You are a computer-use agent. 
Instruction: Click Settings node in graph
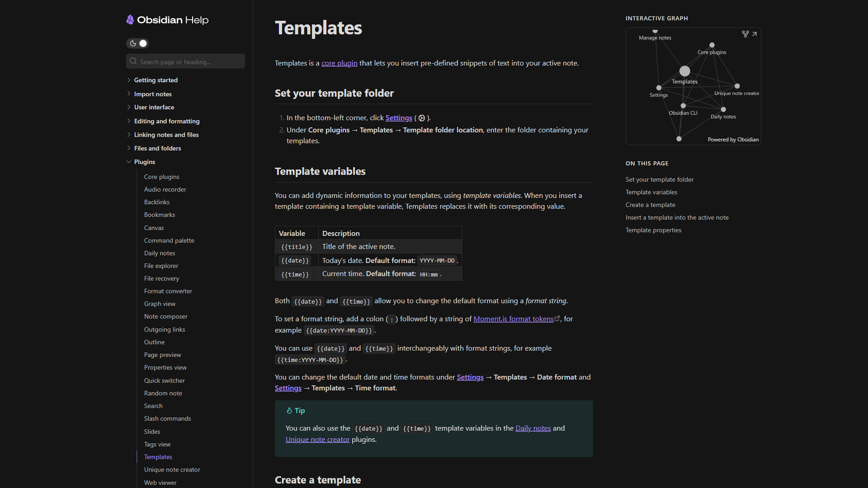[659, 88]
